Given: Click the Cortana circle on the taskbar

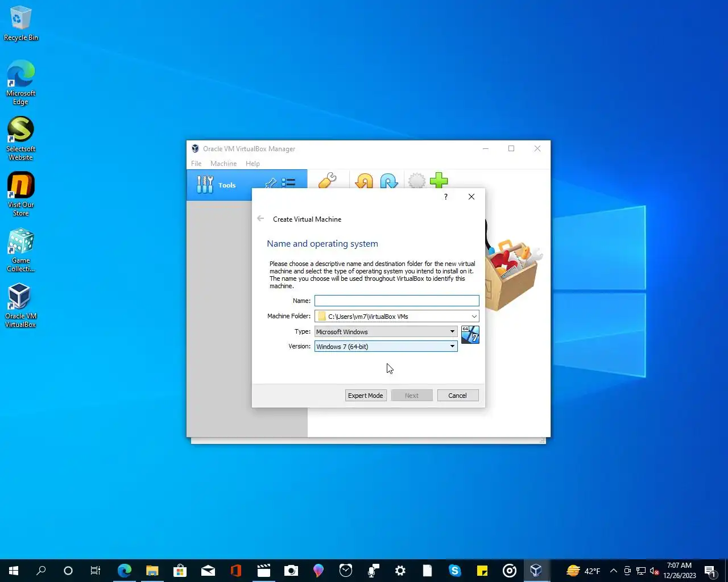Looking at the screenshot, I should pyautogui.click(x=68, y=571).
